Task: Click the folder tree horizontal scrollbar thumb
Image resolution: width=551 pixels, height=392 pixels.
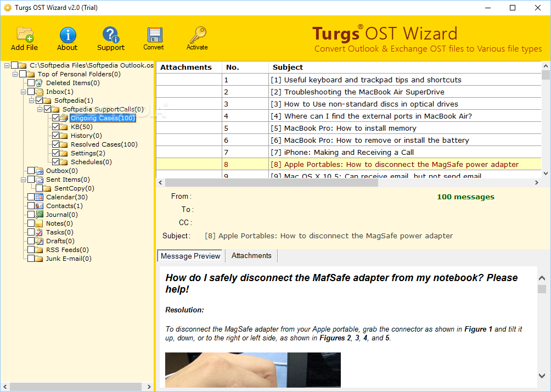Action: point(76,387)
